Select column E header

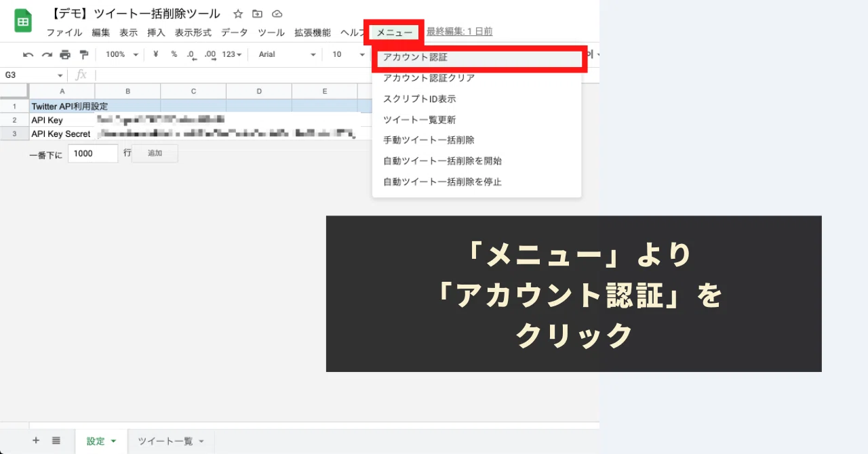point(325,91)
